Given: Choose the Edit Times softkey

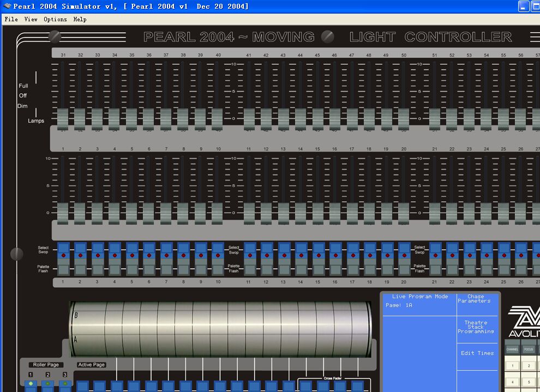Looking at the screenshot, I should tap(477, 353).
